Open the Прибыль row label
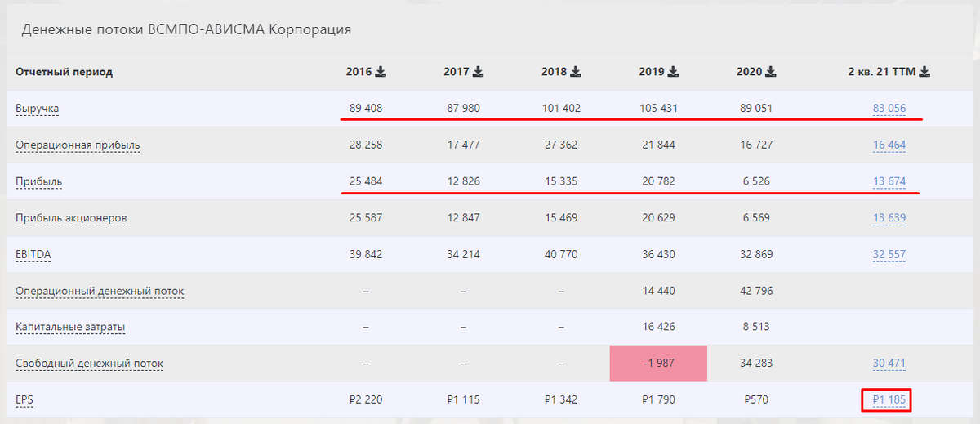 (x=39, y=181)
